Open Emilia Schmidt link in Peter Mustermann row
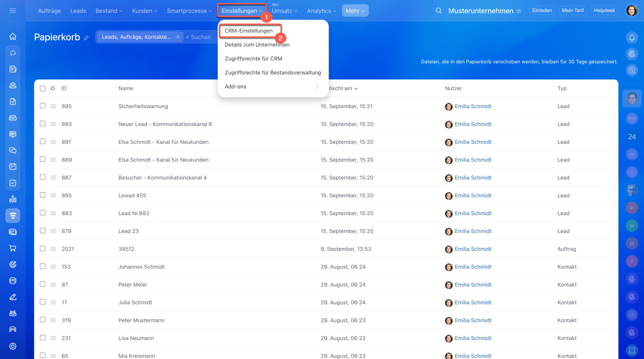 (473, 320)
